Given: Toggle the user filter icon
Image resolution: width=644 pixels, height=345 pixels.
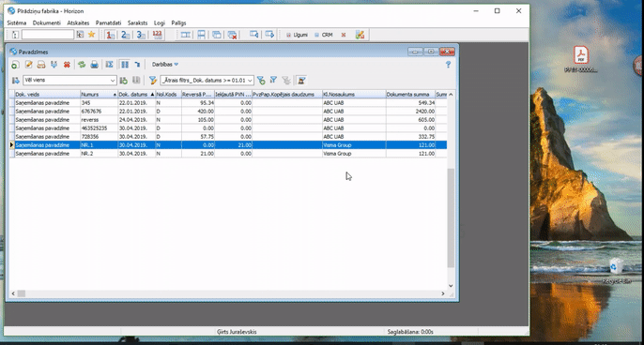Looking at the screenshot, I should click(301, 81).
